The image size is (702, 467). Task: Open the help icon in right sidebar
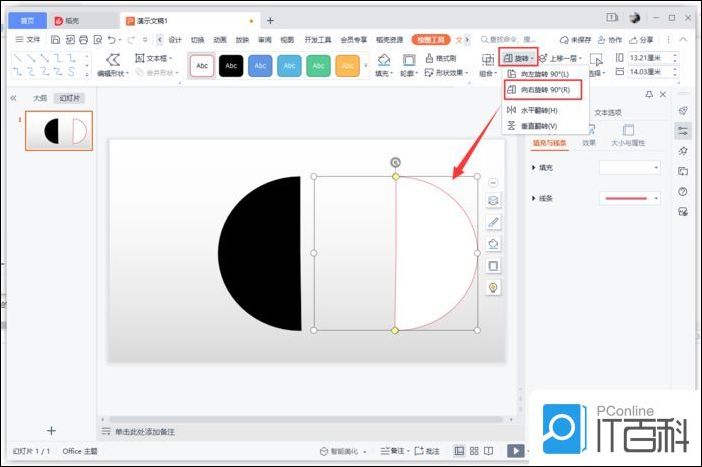point(683,191)
